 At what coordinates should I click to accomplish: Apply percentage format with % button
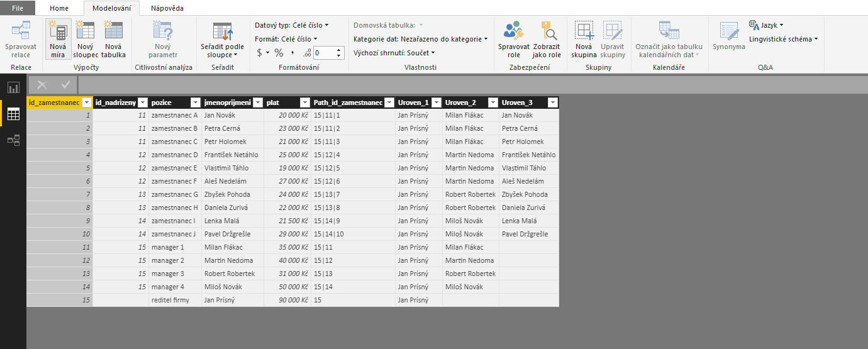[279, 53]
